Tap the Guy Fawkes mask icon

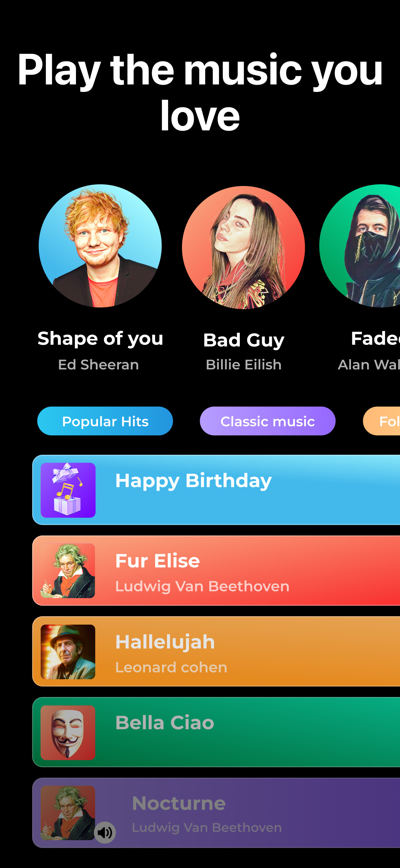click(68, 733)
